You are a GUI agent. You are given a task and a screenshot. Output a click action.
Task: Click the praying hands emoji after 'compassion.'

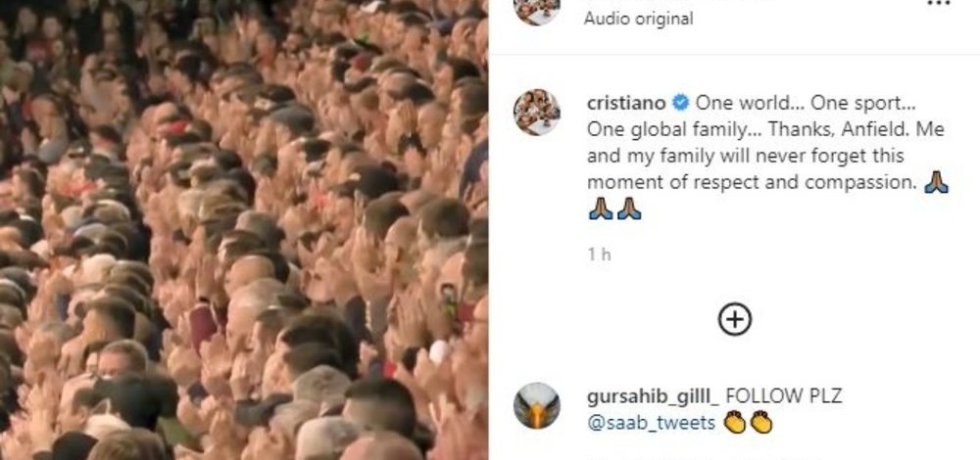(x=936, y=182)
